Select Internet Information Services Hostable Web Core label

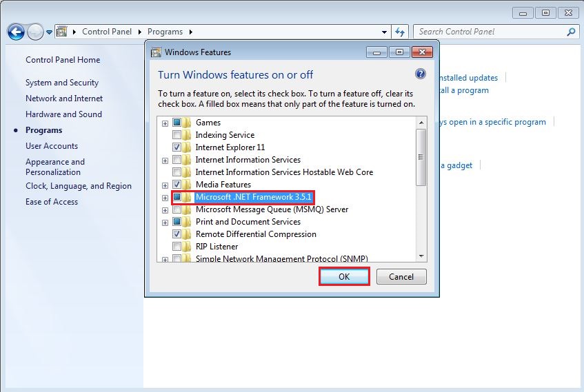point(284,172)
